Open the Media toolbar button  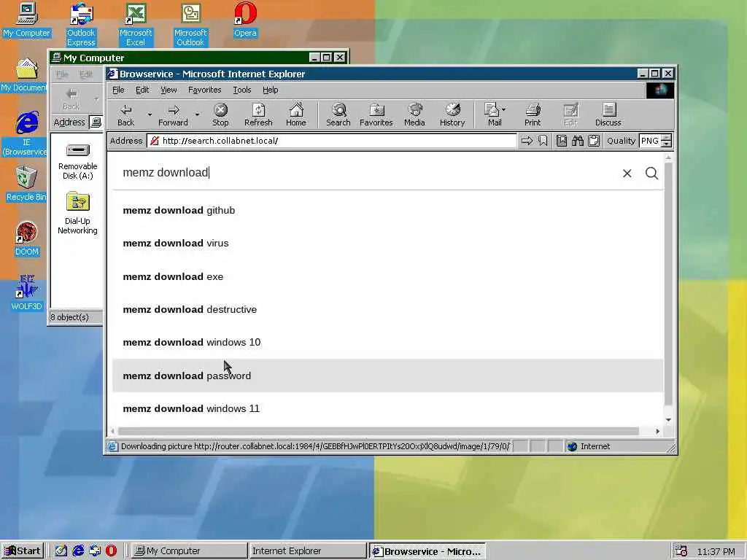click(414, 115)
